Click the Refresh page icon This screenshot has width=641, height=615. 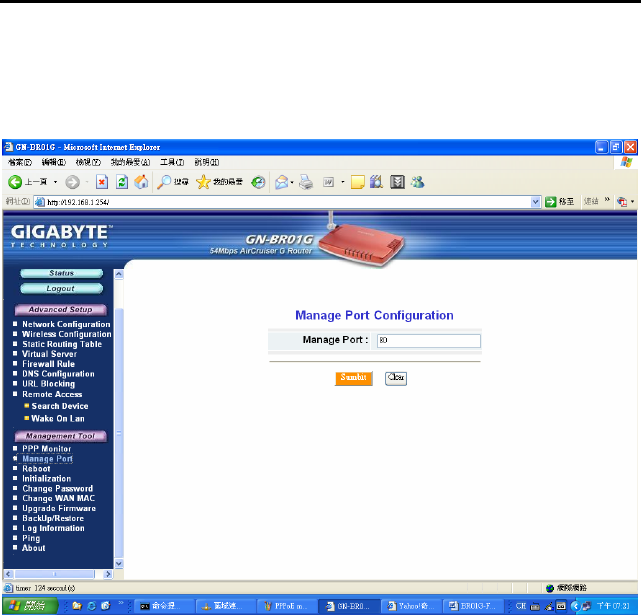(122, 182)
